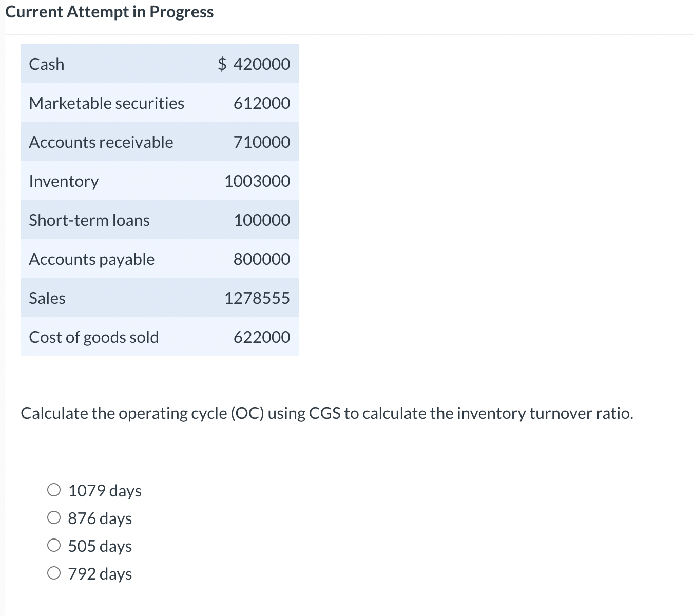Click the Current Attempt in Progress heading
This screenshot has height=616, width=694.
pyautogui.click(x=109, y=11)
